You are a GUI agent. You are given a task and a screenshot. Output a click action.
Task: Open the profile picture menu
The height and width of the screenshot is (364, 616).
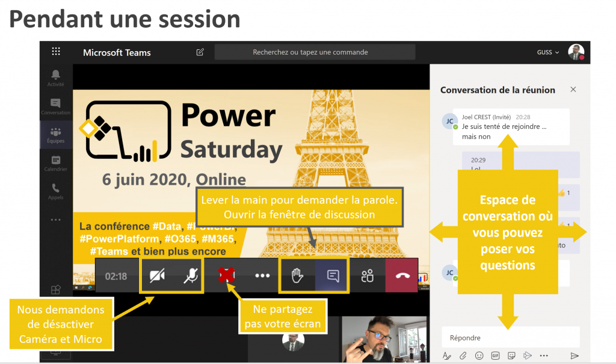click(x=576, y=52)
